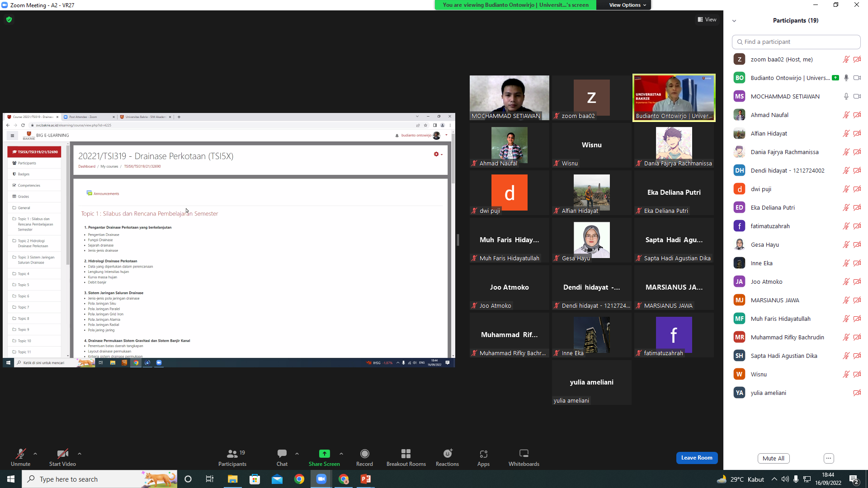Click the Leave Room button
Screen dimensions: 868x488
tap(697, 458)
